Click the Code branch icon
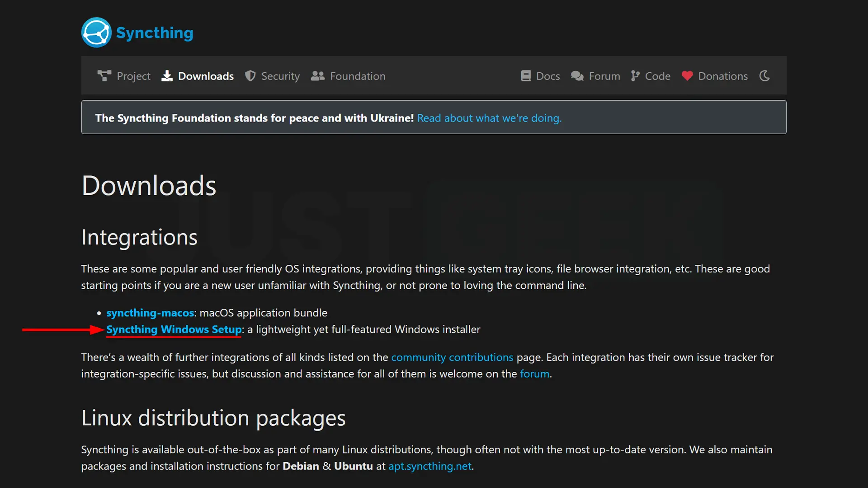The image size is (868, 488). (635, 76)
